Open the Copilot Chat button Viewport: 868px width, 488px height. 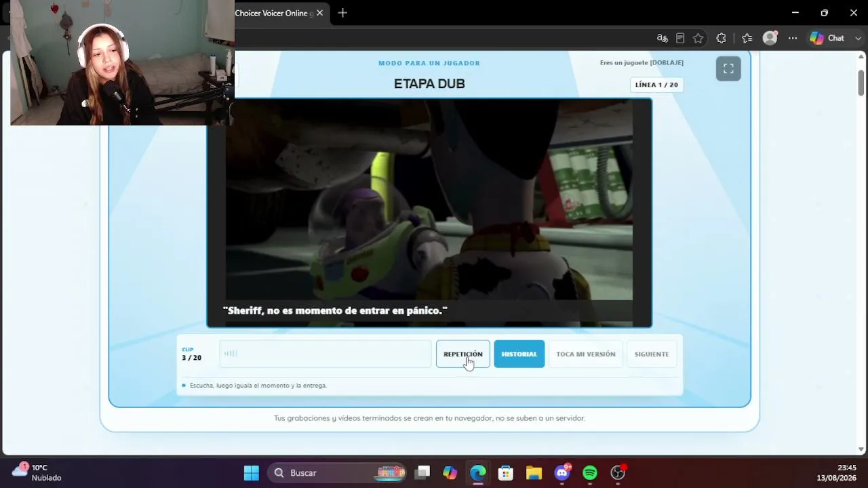pos(827,38)
